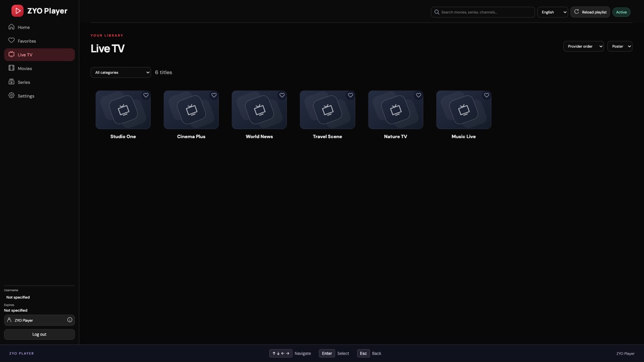Screen dimensions: 644x362
Task: Play the World News channel card
Action: pyautogui.click(x=259, y=110)
